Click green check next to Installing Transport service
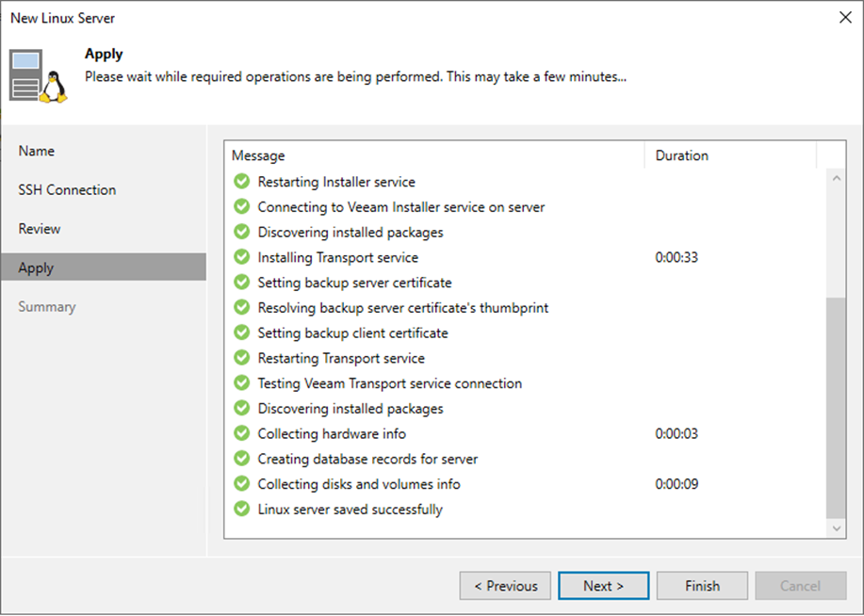 [x=241, y=257]
